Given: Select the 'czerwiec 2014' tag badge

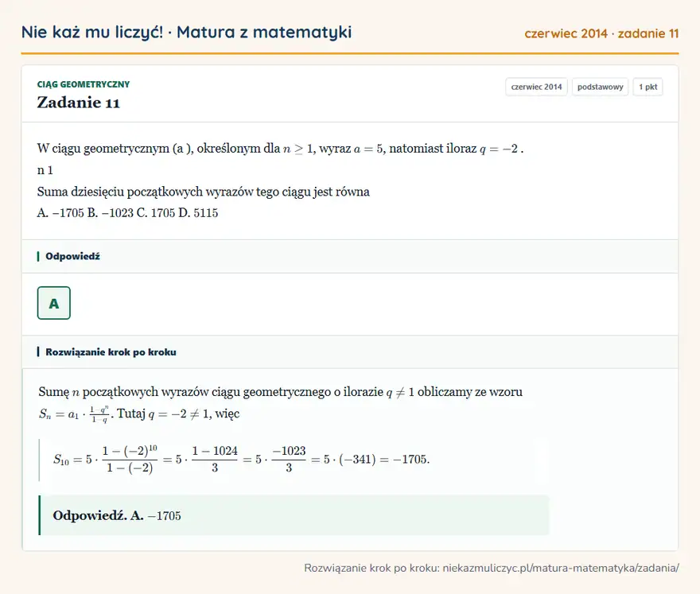Looking at the screenshot, I should 536,87.
